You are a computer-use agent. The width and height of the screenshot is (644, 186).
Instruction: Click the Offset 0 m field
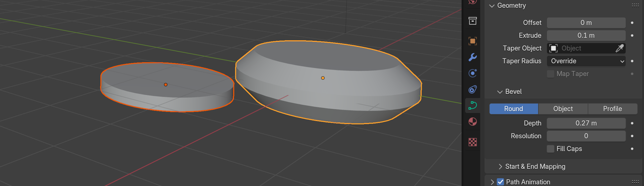(x=586, y=23)
